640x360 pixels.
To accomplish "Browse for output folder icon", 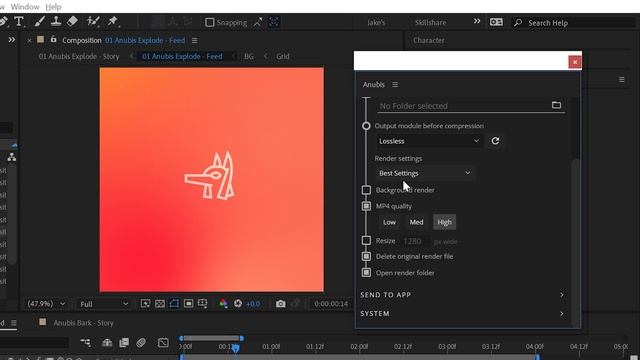I will click(x=556, y=105).
